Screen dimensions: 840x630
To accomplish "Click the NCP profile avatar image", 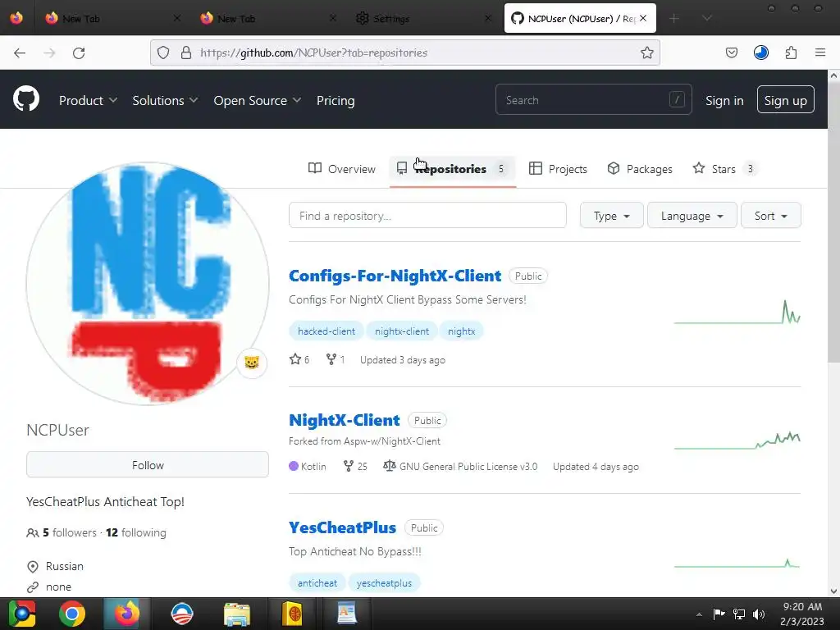I will pyautogui.click(x=148, y=284).
